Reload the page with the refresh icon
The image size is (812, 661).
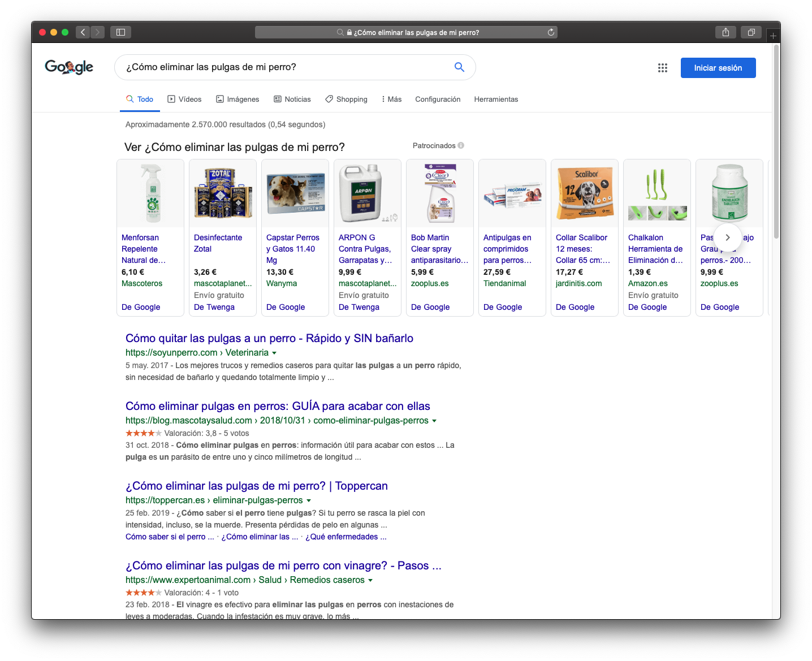click(x=551, y=32)
